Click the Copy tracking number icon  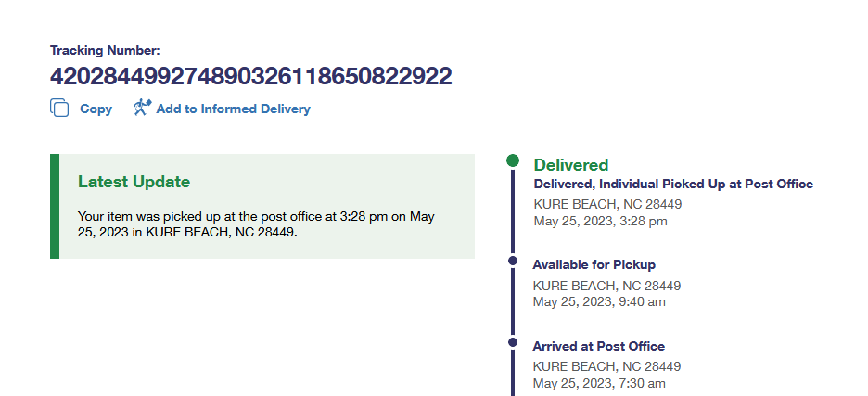(59, 109)
